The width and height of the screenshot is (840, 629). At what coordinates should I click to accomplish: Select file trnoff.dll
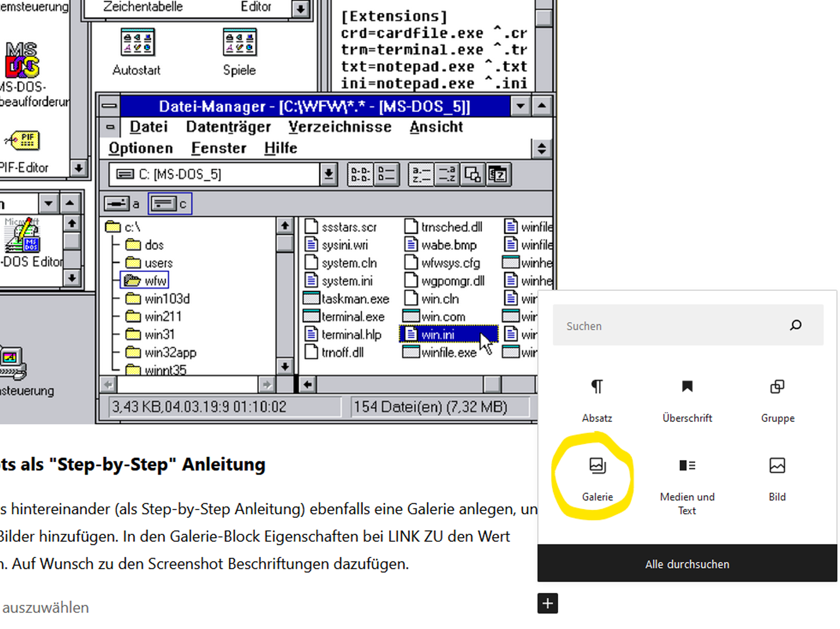pyautogui.click(x=334, y=352)
